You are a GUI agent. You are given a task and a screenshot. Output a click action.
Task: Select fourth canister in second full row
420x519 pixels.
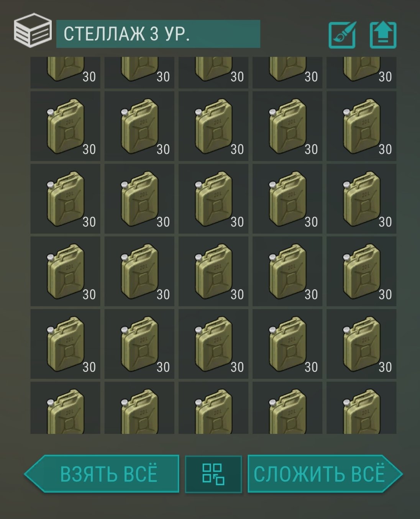287,199
